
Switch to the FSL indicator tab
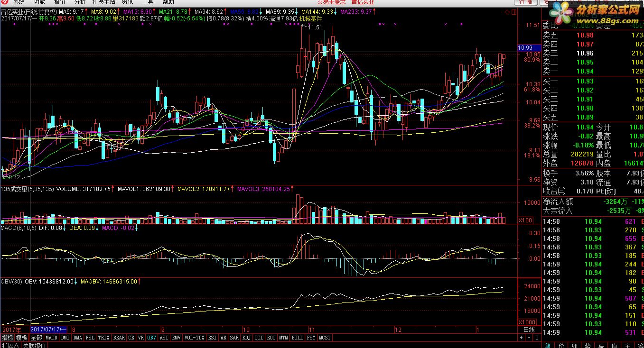pyautogui.click(x=90, y=338)
